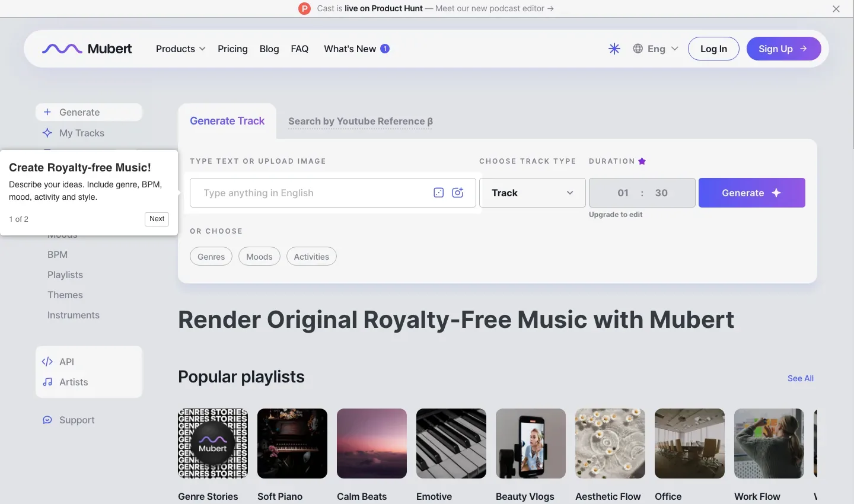
Task: Click the duration 01:30 field
Action: click(x=642, y=193)
